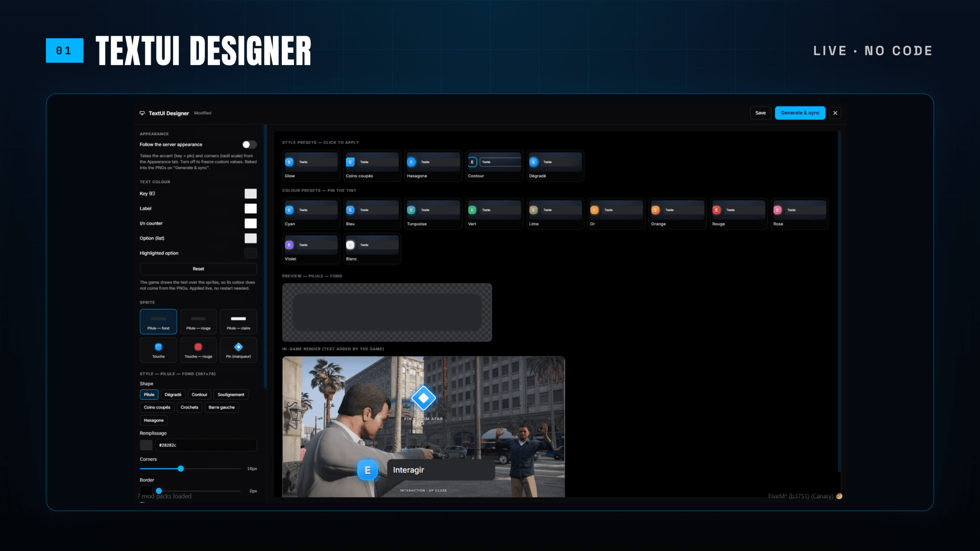This screenshot has height=551, width=980.
Task: Click the Border width slider handle
Action: [x=159, y=491]
